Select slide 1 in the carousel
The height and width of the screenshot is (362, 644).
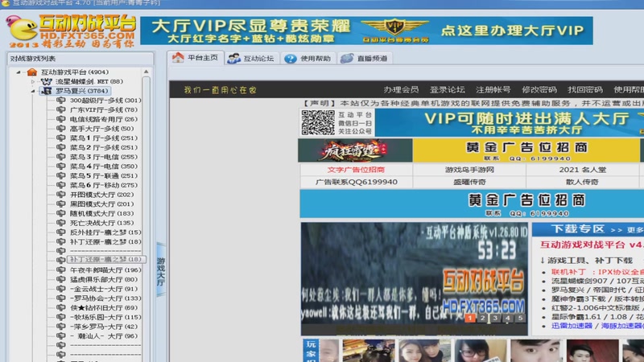coord(470,318)
